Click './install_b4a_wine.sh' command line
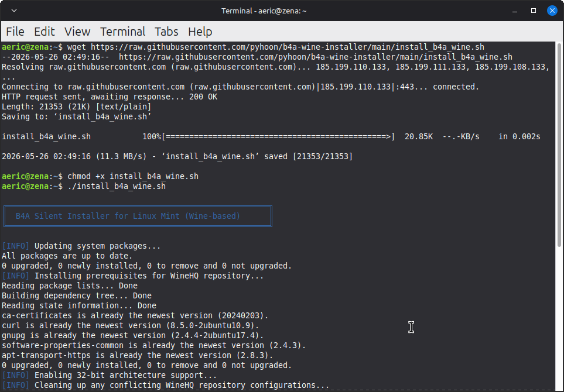 (x=117, y=187)
